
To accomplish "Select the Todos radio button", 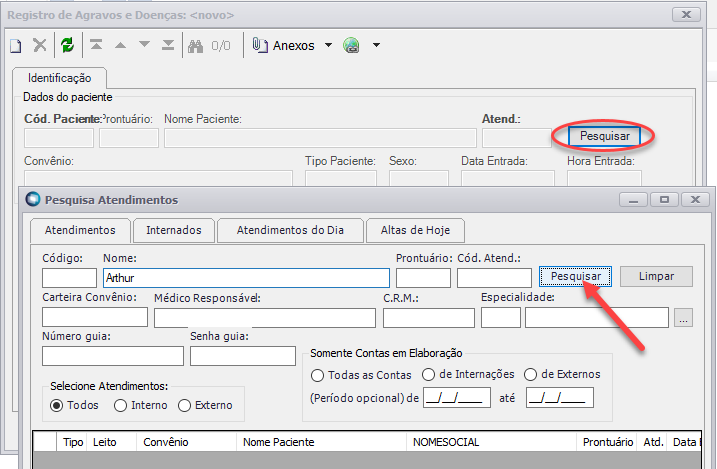I will (x=56, y=405).
